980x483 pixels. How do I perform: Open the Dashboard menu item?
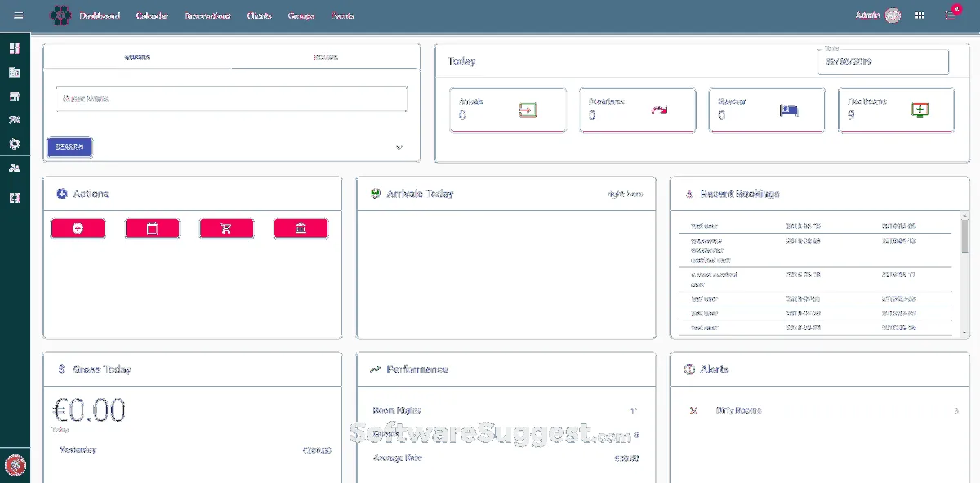click(x=100, y=16)
